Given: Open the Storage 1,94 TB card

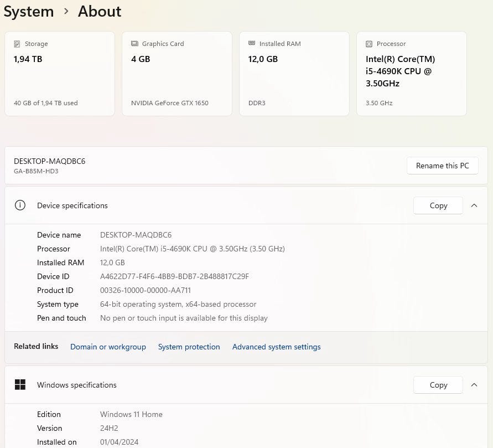Looking at the screenshot, I should tap(60, 74).
